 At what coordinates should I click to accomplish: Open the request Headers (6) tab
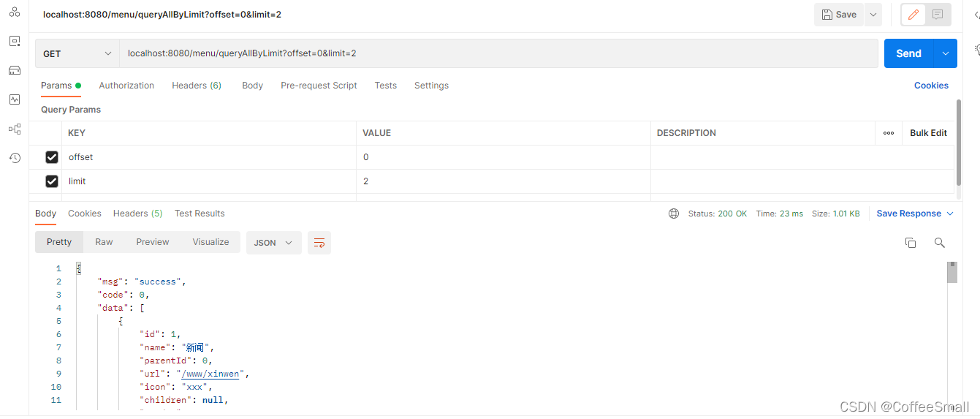pyautogui.click(x=197, y=86)
